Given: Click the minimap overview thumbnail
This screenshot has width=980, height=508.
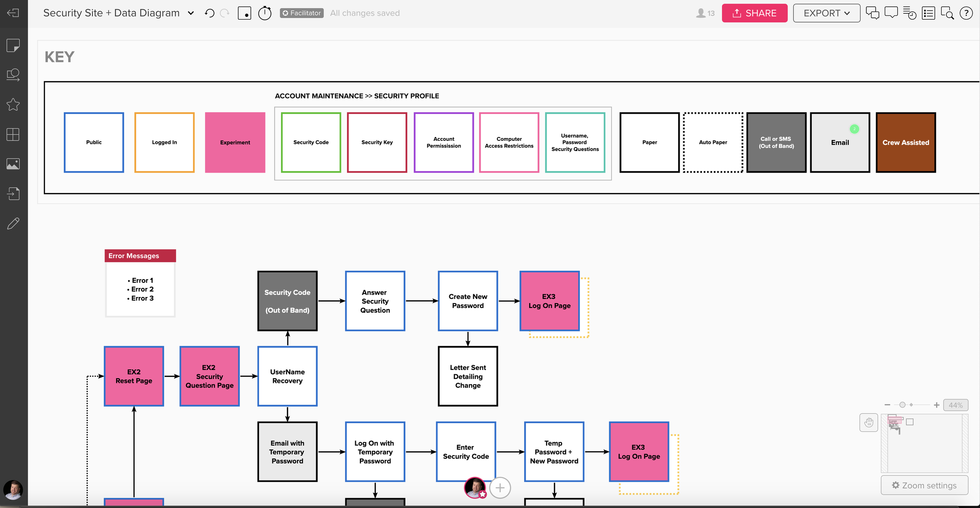Looking at the screenshot, I should coord(924,443).
